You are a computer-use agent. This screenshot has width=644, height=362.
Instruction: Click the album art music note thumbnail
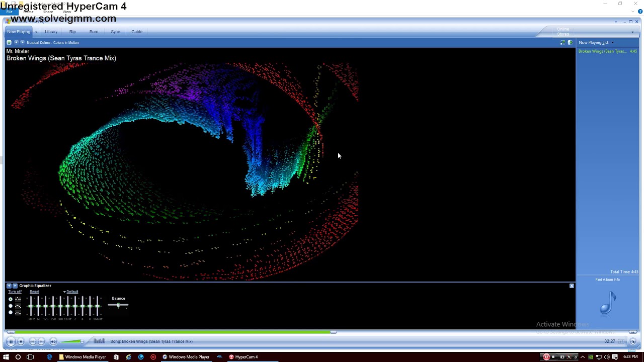[608, 303]
